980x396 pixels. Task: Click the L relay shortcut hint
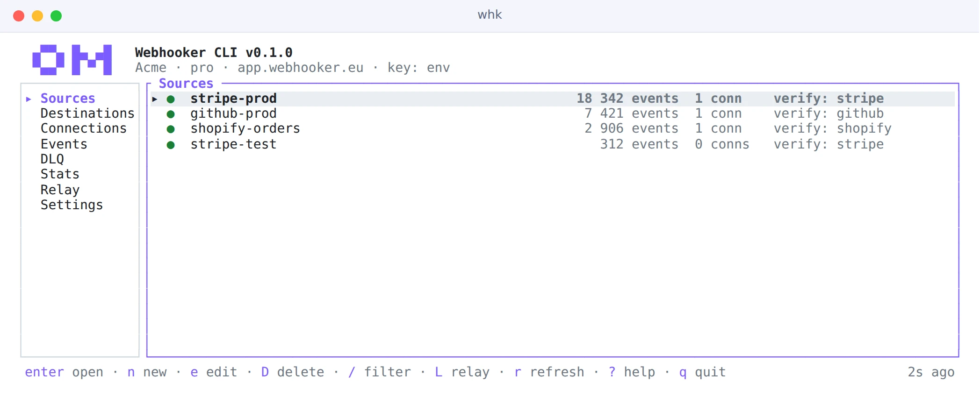[462, 372]
